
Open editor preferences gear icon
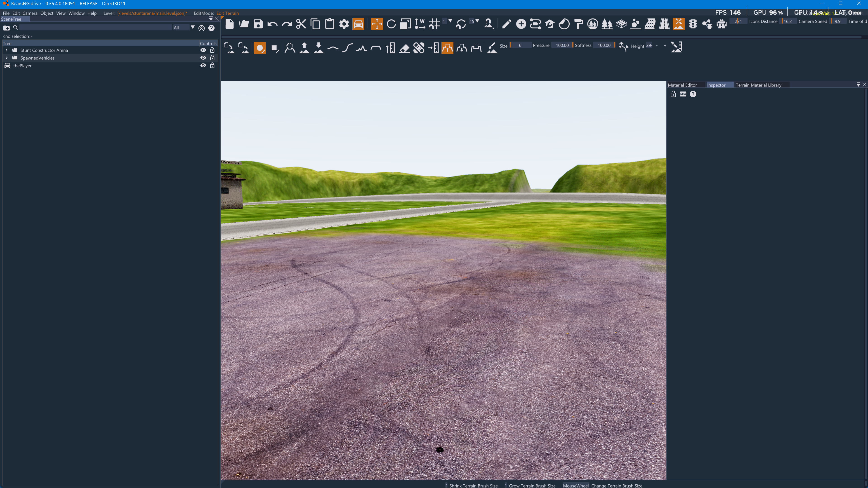click(x=344, y=24)
